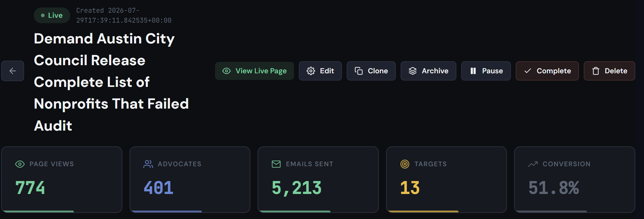Click the Live status badge
644x219 pixels.
(52, 15)
